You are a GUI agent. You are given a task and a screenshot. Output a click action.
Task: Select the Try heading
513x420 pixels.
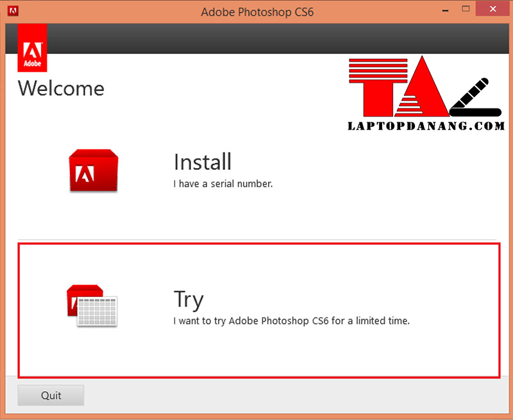pos(189,299)
